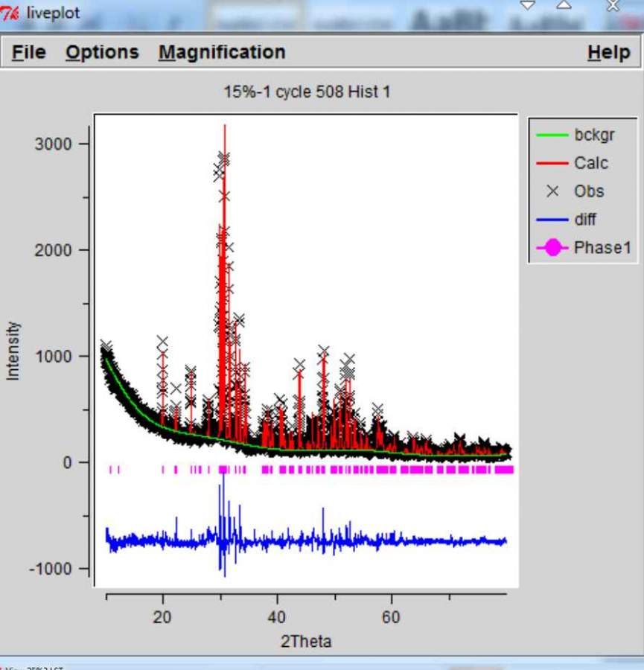Click the 1000 tick label on y-axis
The image size is (644, 670).
pos(53,356)
